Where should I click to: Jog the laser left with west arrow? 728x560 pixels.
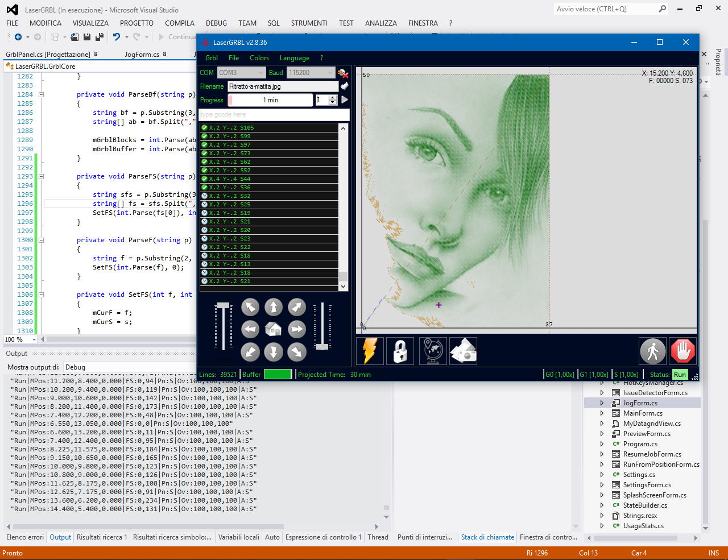(250, 329)
